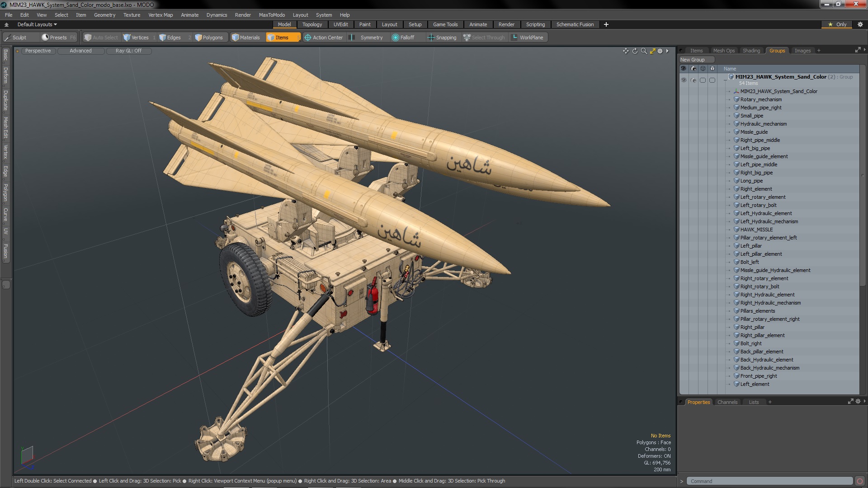Click the home icon beside Default Layouts
The image size is (868, 488).
click(6, 24)
